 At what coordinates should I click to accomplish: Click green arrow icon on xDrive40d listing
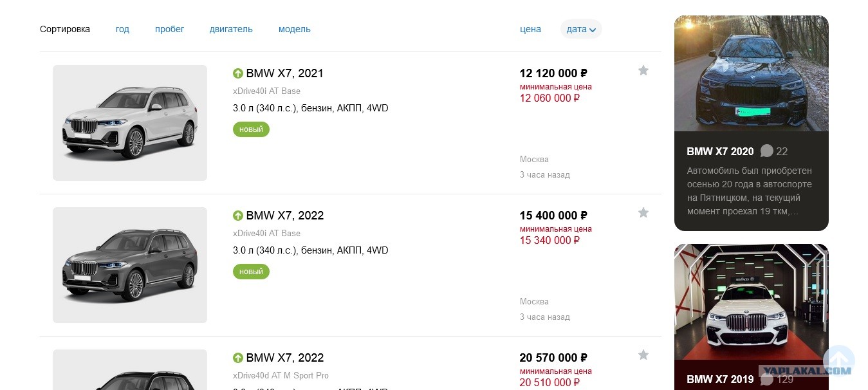click(x=238, y=358)
